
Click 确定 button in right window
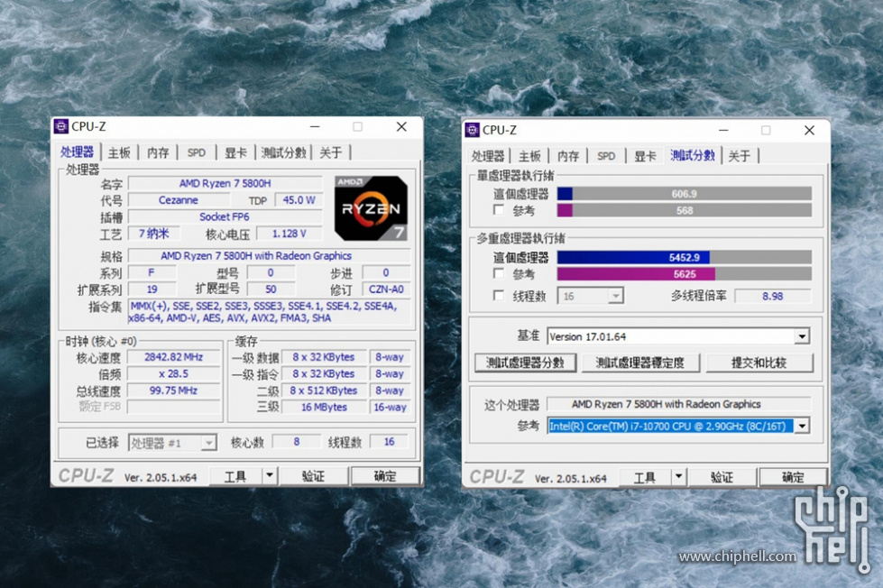tap(794, 478)
